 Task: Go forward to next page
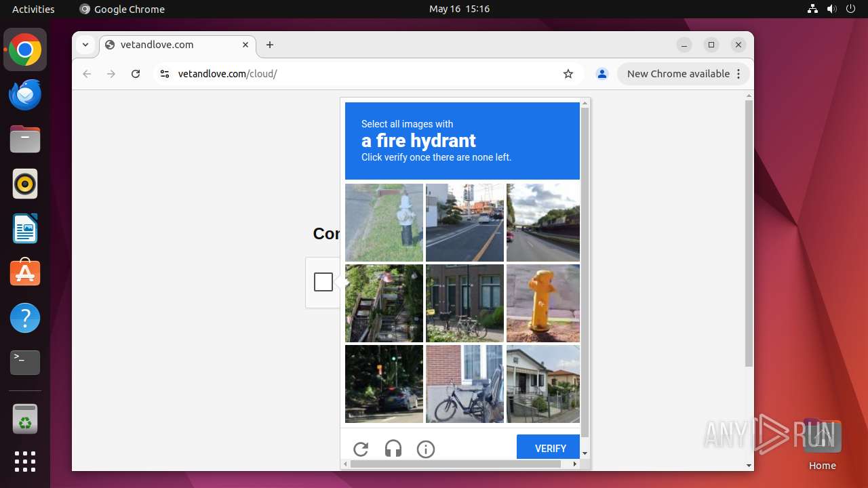click(x=111, y=74)
